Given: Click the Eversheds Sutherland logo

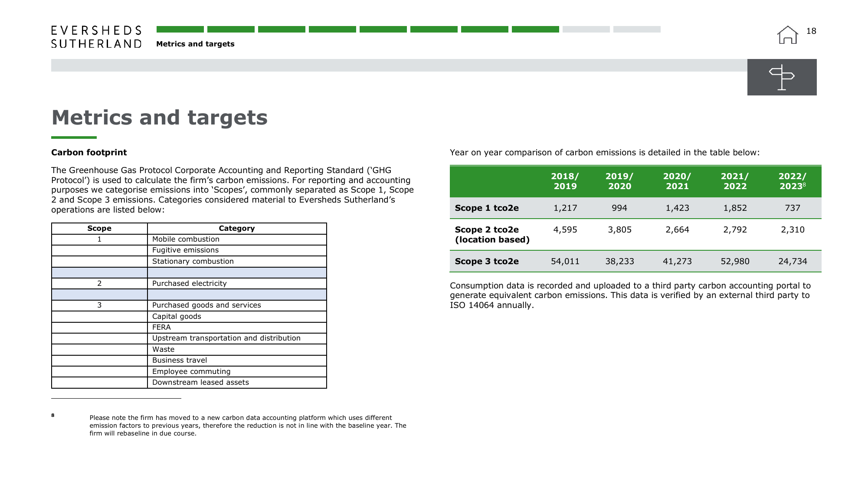Looking at the screenshot, I should (x=96, y=37).
